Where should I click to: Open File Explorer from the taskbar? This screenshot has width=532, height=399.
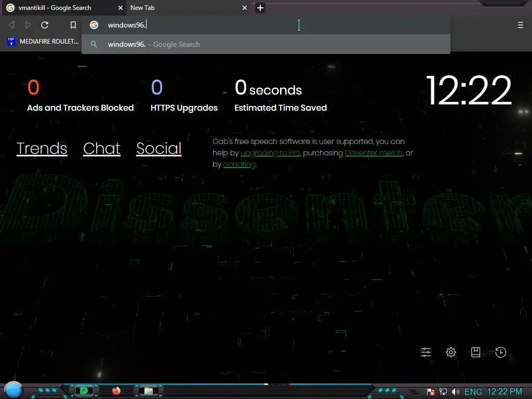149,391
